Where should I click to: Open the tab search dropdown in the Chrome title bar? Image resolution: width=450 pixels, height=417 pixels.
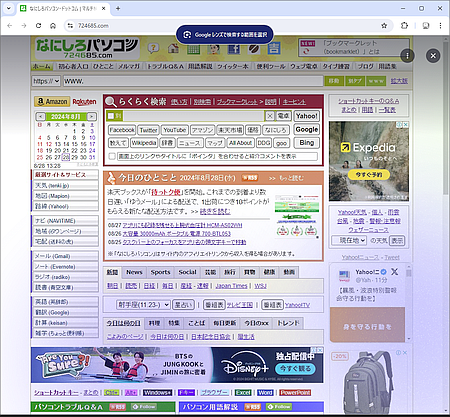coord(9,8)
